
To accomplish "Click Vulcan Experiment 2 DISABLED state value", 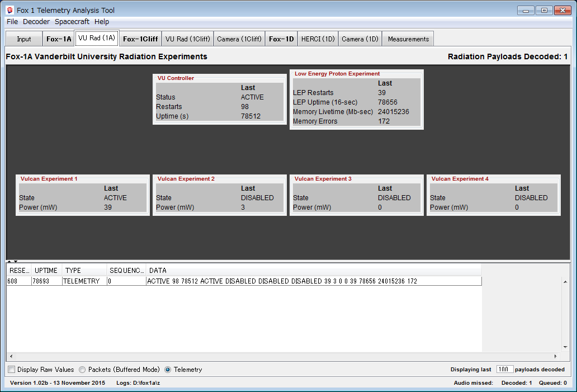I will 257,198.
